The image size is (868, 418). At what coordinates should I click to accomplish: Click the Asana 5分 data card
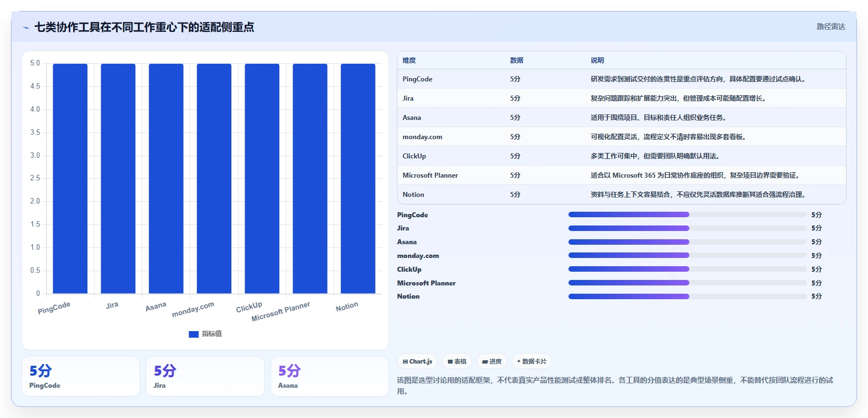(x=330, y=376)
